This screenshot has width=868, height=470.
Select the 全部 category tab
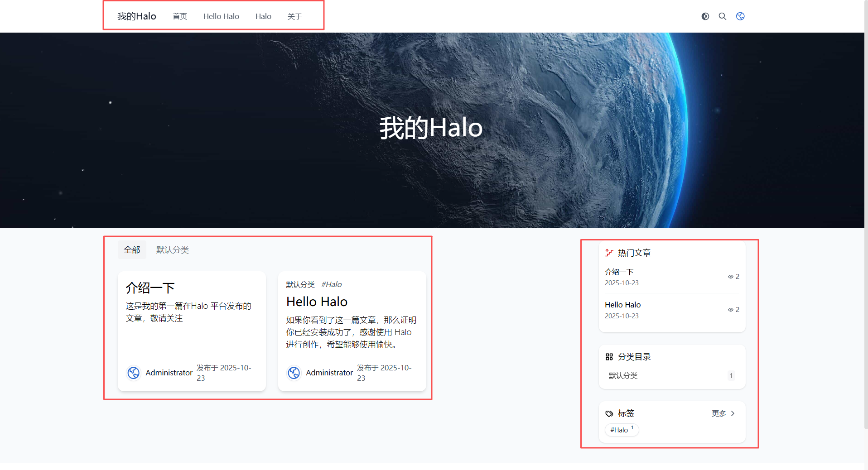[x=132, y=250]
